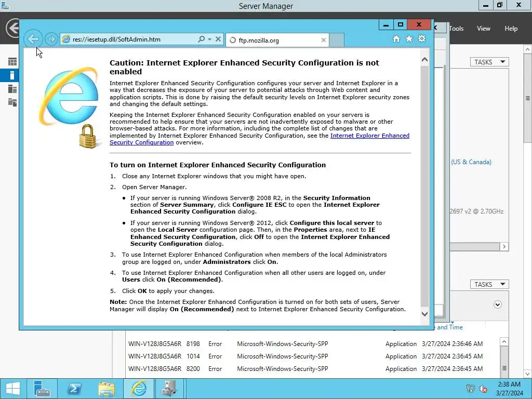
Task: Expand the events filter chevron in Server Manager
Action: point(497,304)
